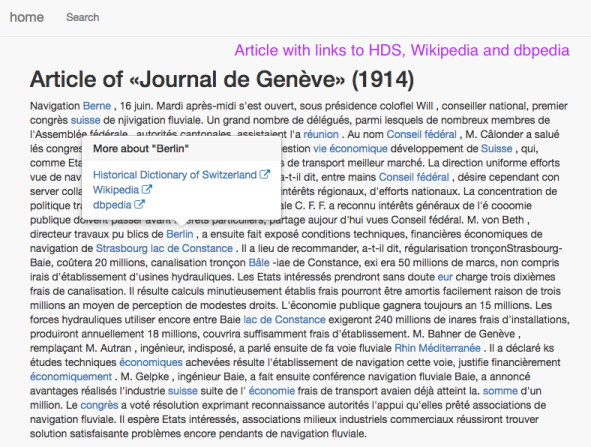Select the Strasbourg entity link
The height and width of the screenshot is (447, 591).
(x=122, y=248)
